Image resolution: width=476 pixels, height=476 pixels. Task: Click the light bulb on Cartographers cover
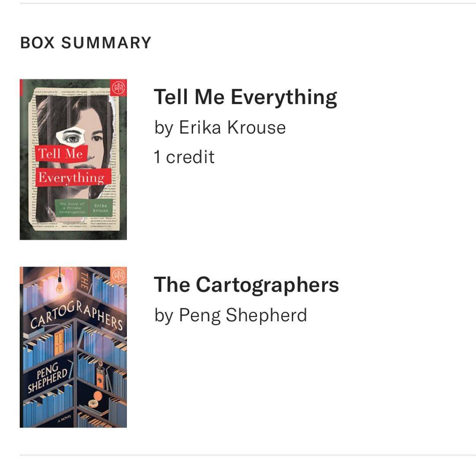[x=59, y=286]
